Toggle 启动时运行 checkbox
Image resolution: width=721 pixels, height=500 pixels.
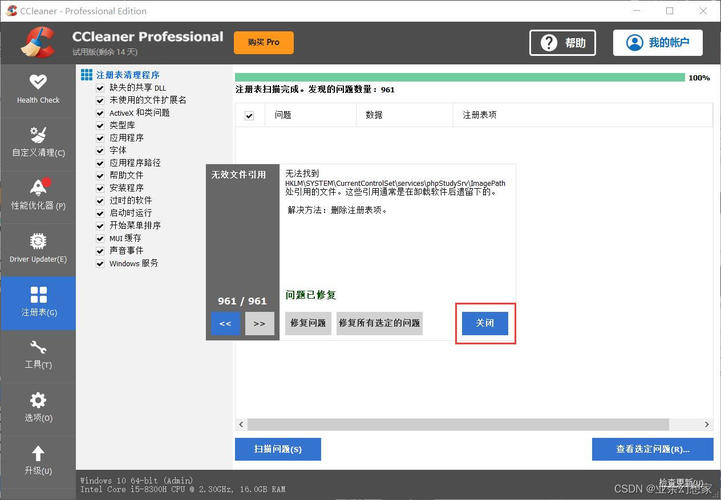point(100,213)
